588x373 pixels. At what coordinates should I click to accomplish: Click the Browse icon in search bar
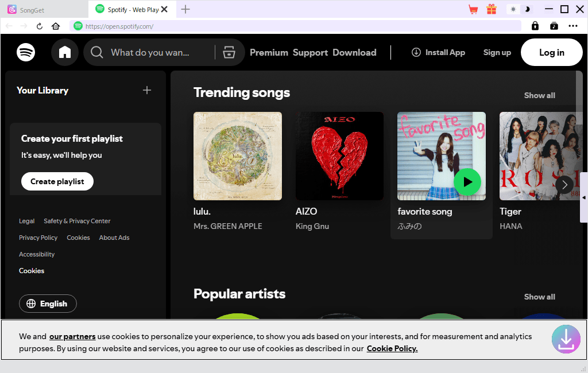[229, 52]
